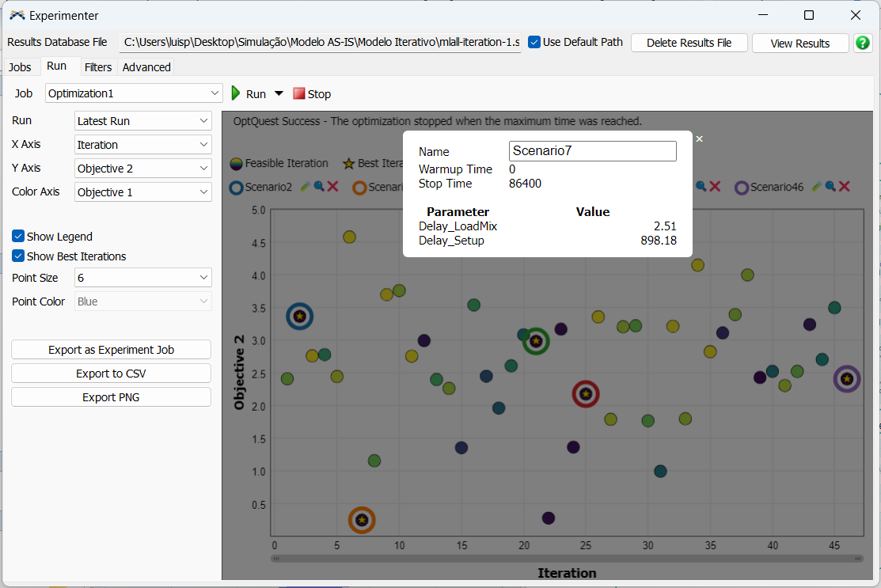Click the magnifier icon next to Scenario2
Image resolution: width=881 pixels, height=588 pixels.
tap(319, 187)
